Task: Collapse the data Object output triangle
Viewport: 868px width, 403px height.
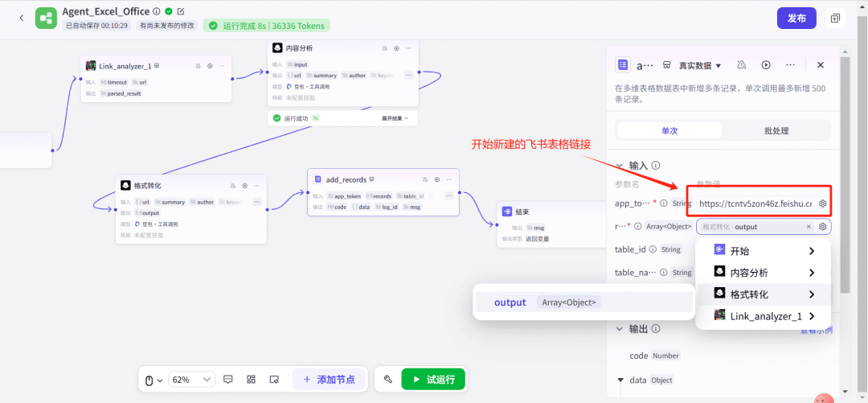Action: (620, 380)
